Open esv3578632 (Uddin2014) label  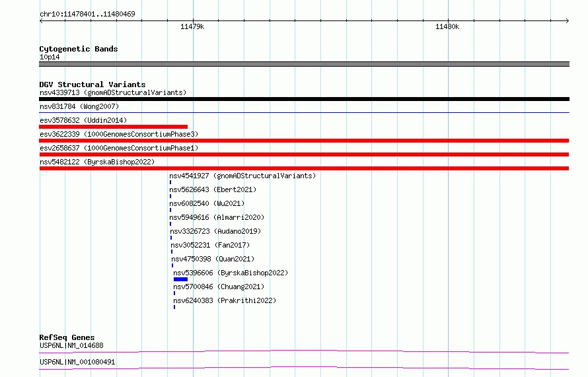point(83,120)
